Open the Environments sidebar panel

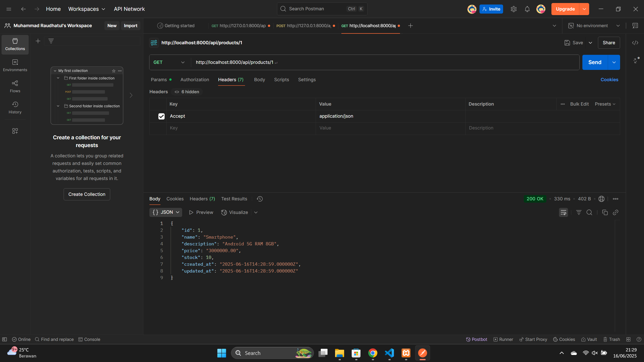[15, 65]
